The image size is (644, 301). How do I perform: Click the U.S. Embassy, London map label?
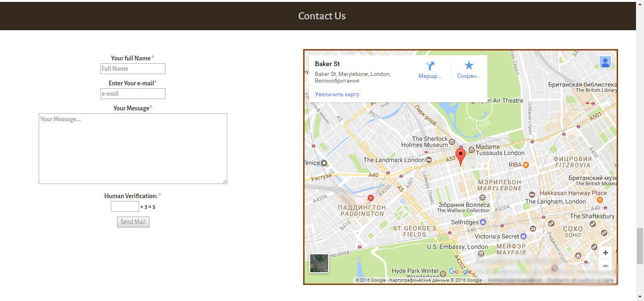coord(457,247)
